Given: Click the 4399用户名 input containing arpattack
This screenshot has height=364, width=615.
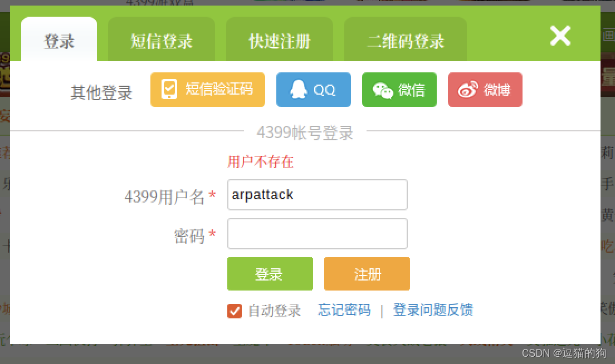Looking at the screenshot, I should click(318, 195).
